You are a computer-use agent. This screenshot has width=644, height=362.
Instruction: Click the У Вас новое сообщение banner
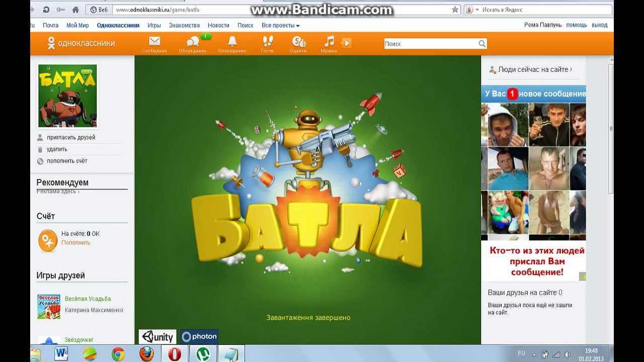[533, 94]
